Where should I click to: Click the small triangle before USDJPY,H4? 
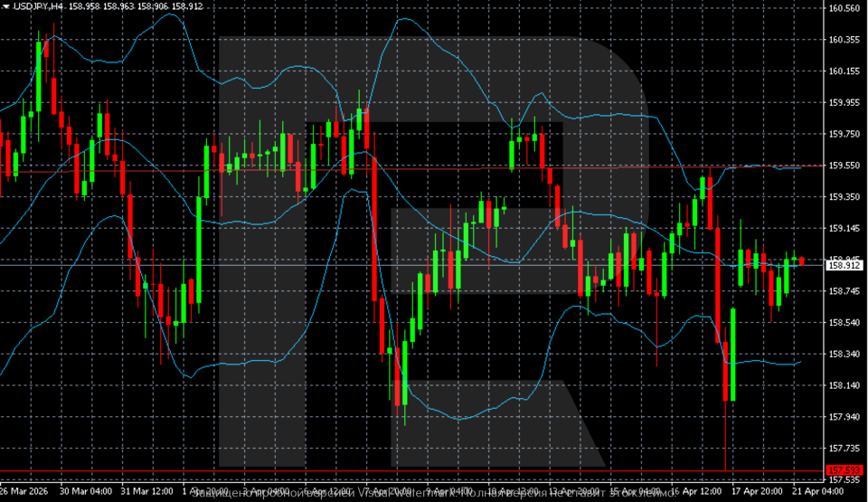tap(5, 6)
